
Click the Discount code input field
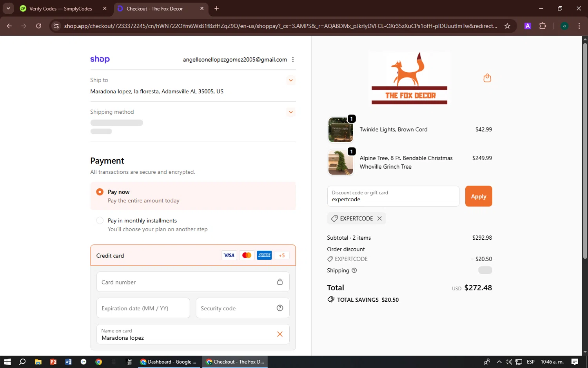[x=393, y=196]
